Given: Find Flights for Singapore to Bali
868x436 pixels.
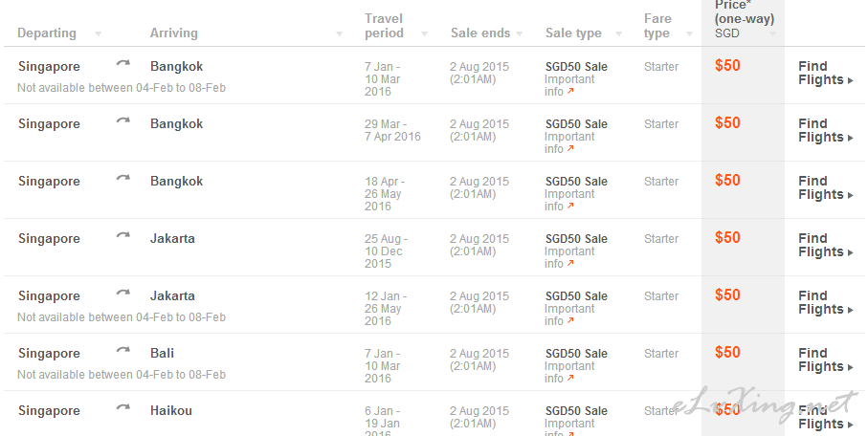Looking at the screenshot, I should point(825,360).
